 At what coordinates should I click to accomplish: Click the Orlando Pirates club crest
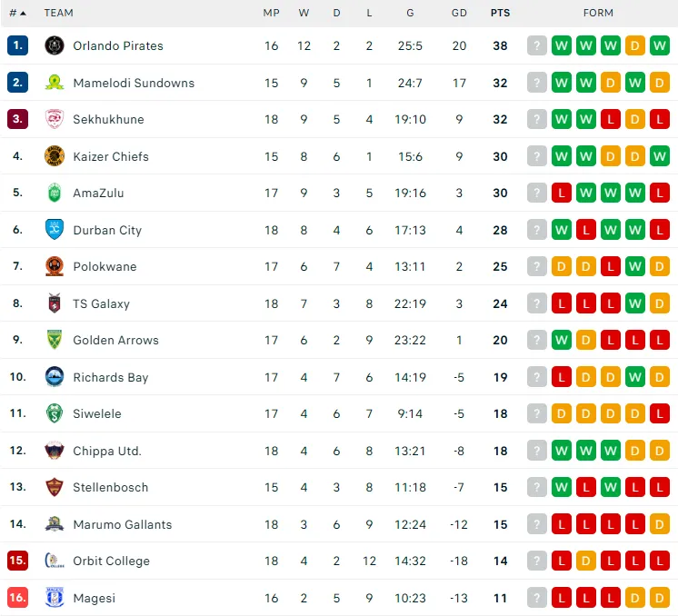55,45
